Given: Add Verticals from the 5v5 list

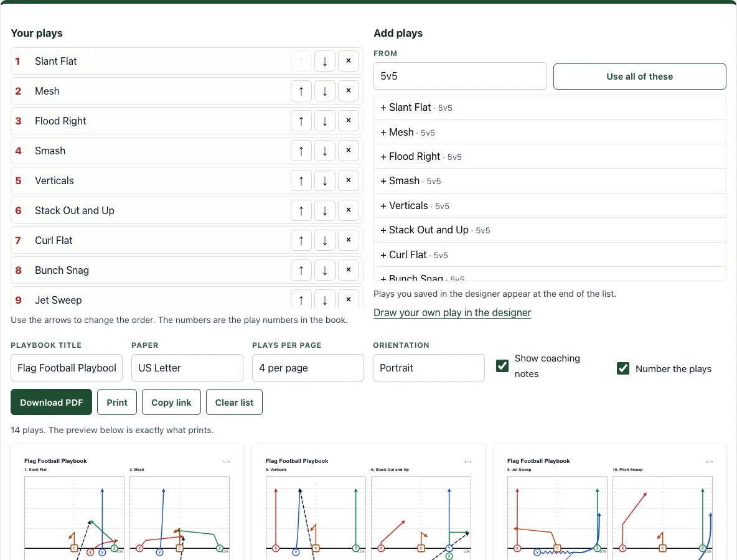Looking at the screenshot, I should click(550, 206).
